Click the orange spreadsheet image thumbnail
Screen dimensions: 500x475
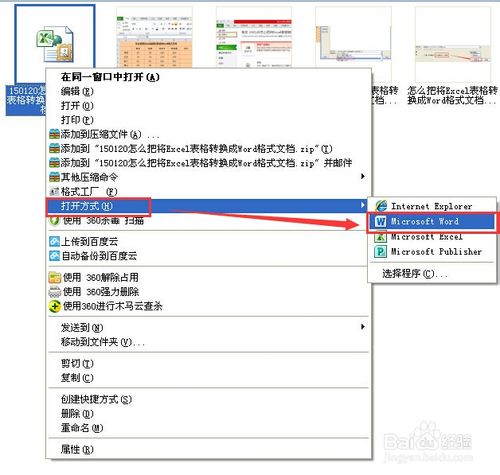pyautogui.click(x=154, y=38)
